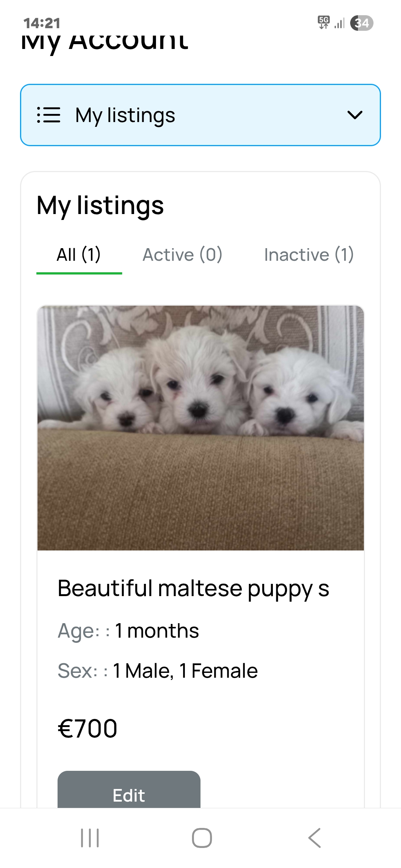
Task: Tap the list icon beside My listings
Action: click(x=49, y=115)
